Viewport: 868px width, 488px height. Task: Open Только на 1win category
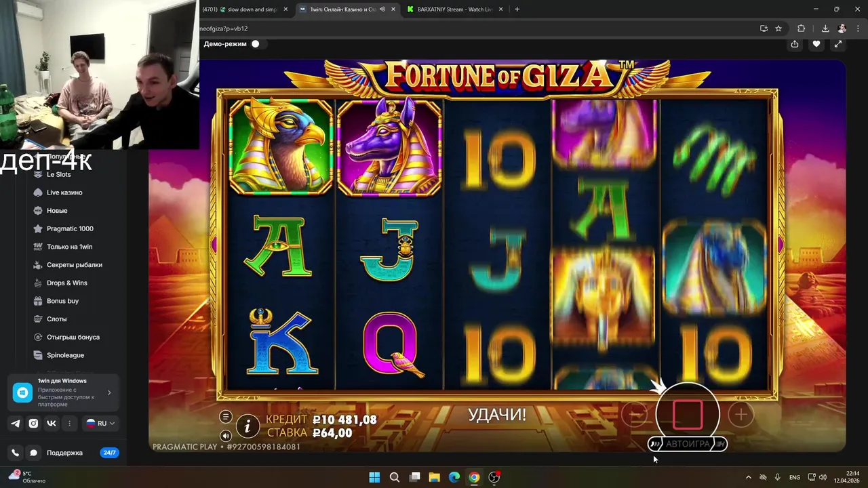point(69,247)
